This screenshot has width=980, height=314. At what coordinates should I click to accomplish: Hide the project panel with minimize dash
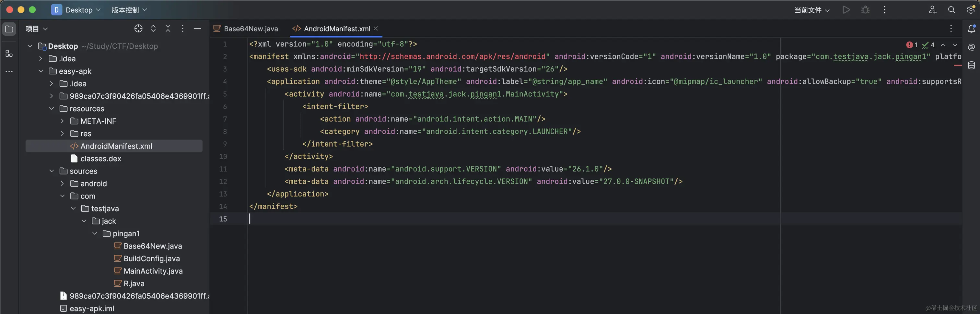197,29
